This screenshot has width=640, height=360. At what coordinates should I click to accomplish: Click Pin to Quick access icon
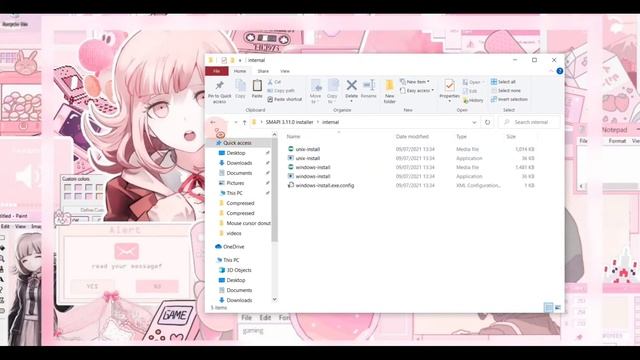220,86
